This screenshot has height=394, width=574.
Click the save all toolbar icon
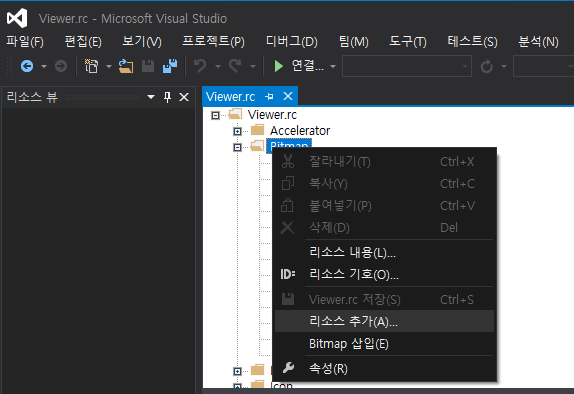[x=170, y=66]
